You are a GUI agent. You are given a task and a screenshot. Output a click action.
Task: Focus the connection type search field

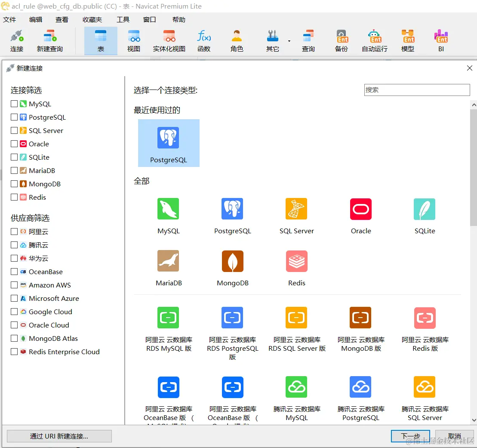(417, 90)
